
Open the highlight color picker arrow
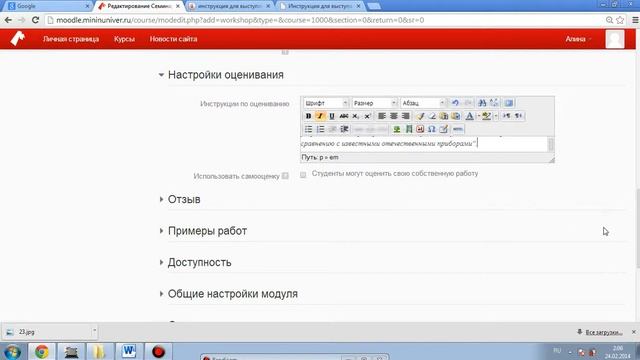pos(496,116)
